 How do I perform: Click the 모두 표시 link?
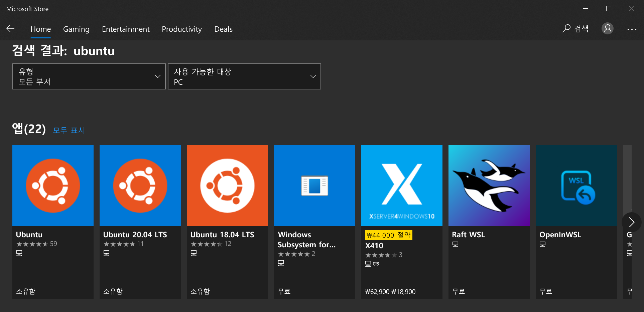point(69,130)
